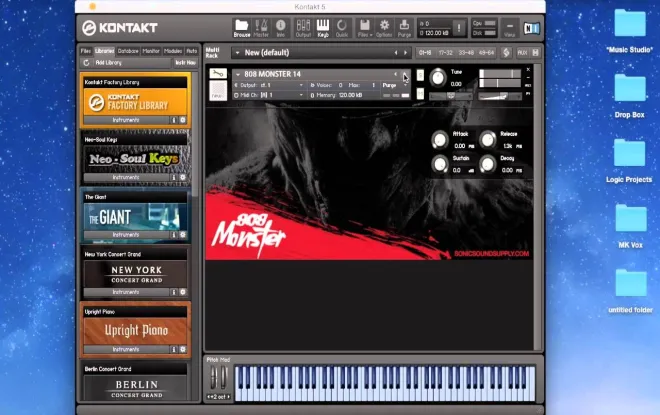This screenshot has height=415, width=660.
Task: Toggle the AUX sends button
Action: [x=522, y=53]
